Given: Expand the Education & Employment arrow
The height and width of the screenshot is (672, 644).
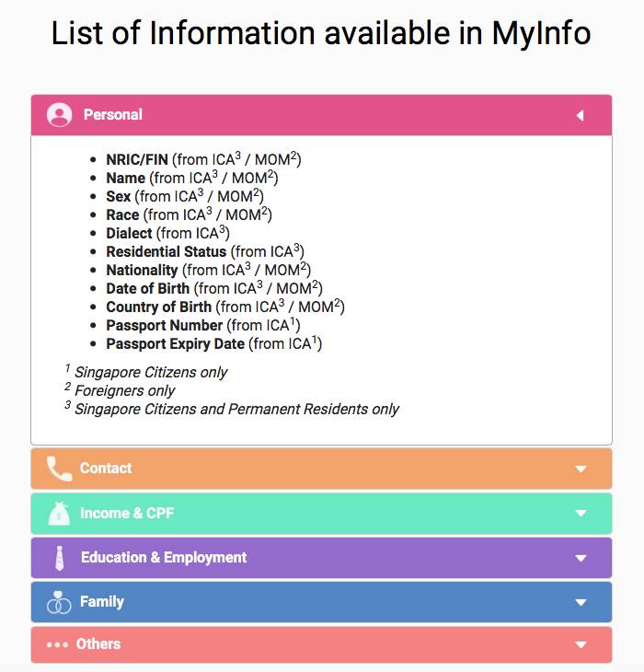Looking at the screenshot, I should 581,558.
